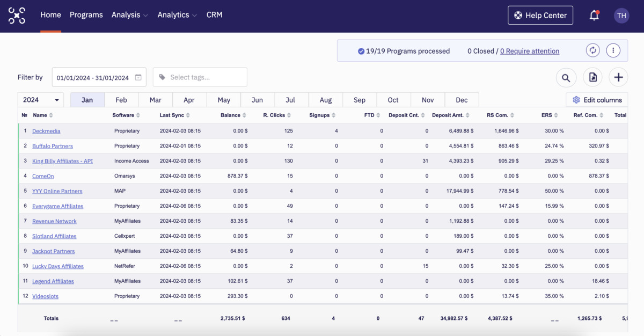Open the Help Center button
644x336 pixels.
click(x=540, y=15)
